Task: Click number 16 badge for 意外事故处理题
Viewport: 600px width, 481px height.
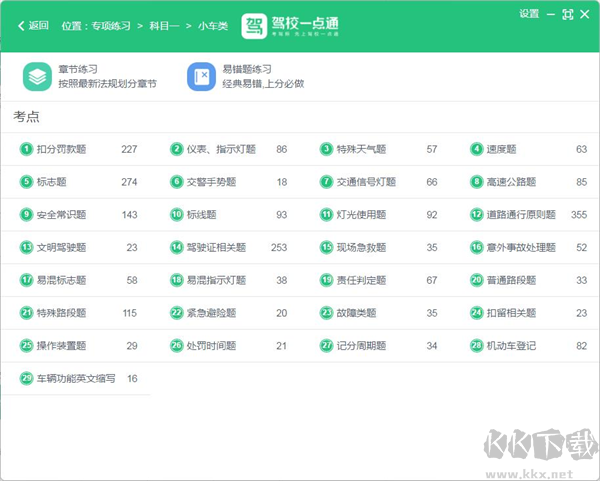Action: pos(476,248)
